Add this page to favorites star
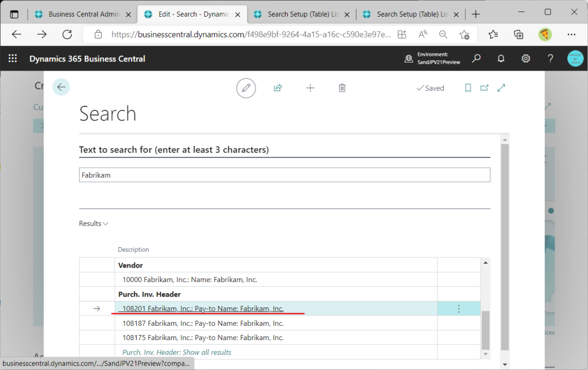 pos(464,34)
